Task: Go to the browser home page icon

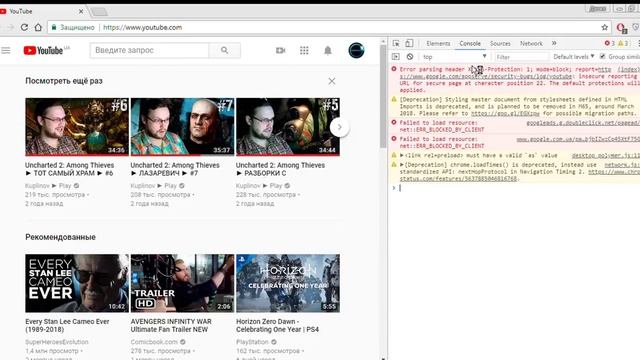Action: click(x=38, y=27)
